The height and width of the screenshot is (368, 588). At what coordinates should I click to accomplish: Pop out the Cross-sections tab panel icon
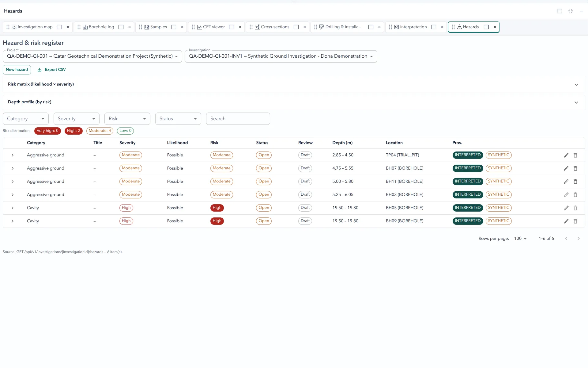point(296,27)
